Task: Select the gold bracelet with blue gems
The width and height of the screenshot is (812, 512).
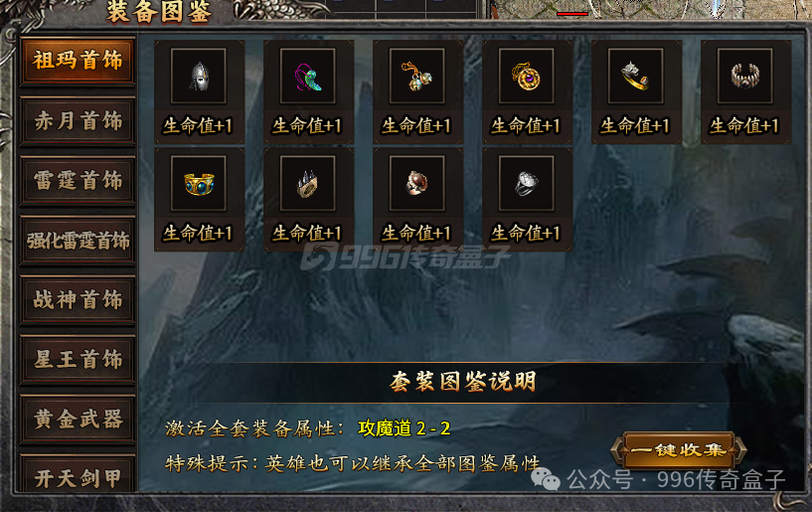Action: click(x=199, y=184)
